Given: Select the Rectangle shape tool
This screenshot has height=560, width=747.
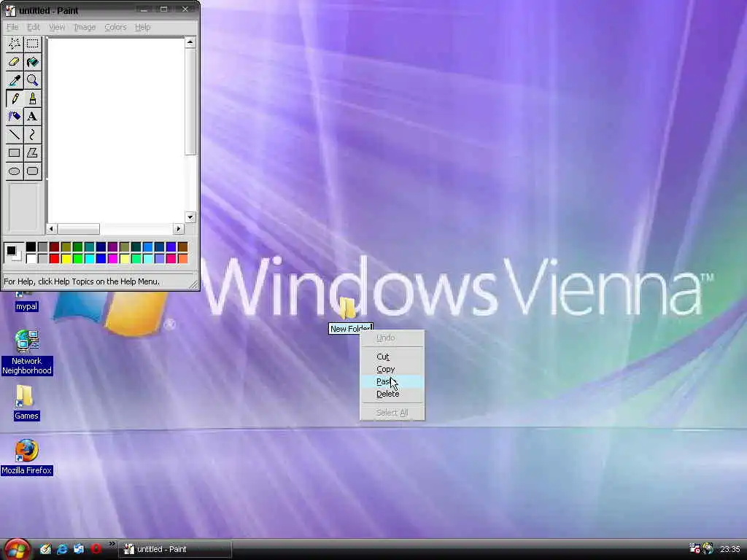Looking at the screenshot, I should click(15, 153).
